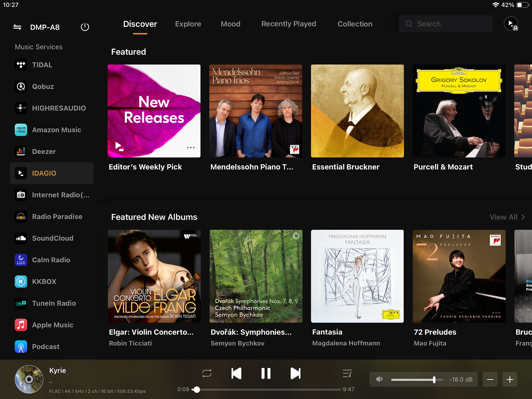
Task: Select the Calm Radio icon
Action: (21, 260)
